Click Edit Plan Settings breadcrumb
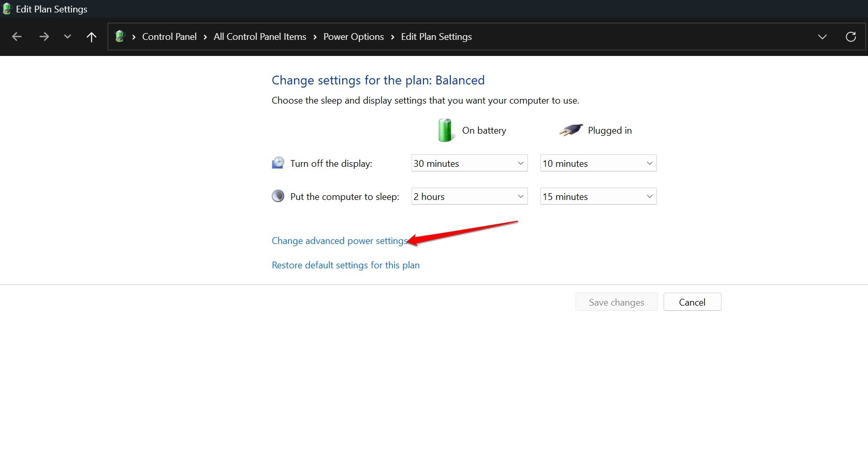 [436, 37]
